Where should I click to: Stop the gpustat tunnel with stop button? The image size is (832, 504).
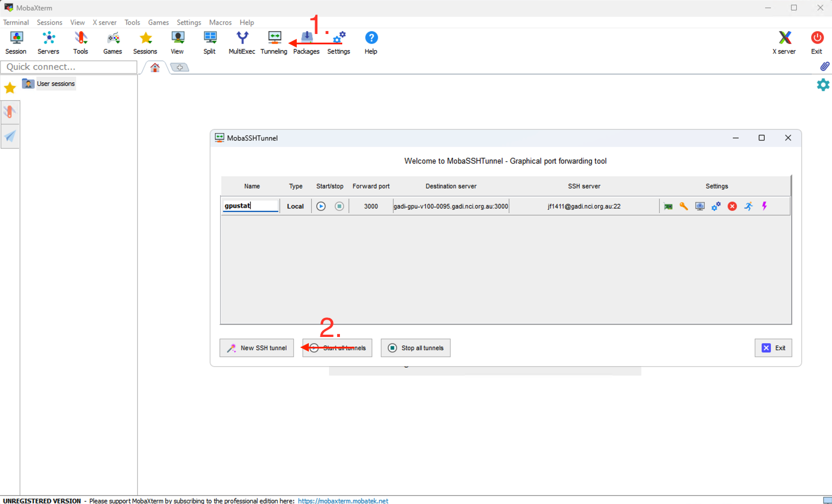coord(339,206)
